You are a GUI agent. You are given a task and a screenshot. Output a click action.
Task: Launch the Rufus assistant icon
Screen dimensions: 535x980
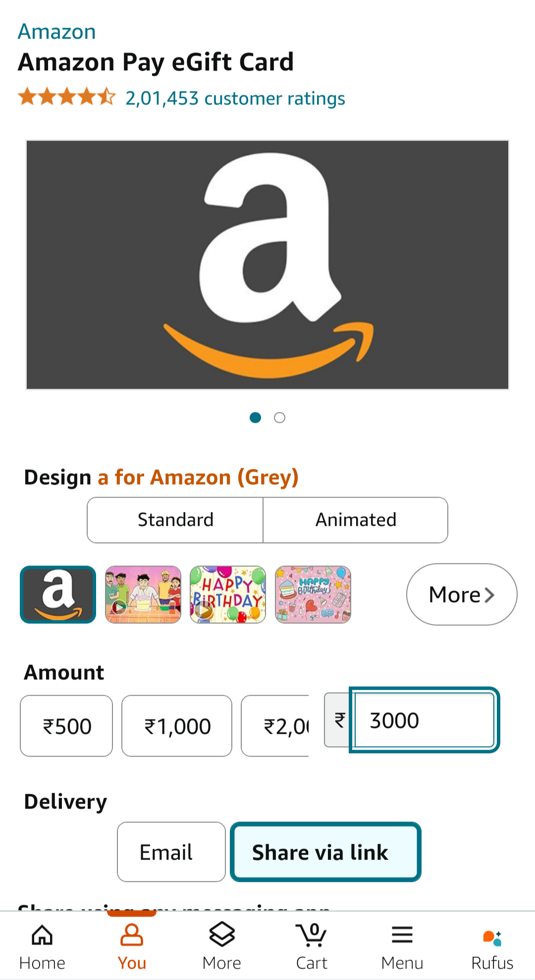pos(492,937)
